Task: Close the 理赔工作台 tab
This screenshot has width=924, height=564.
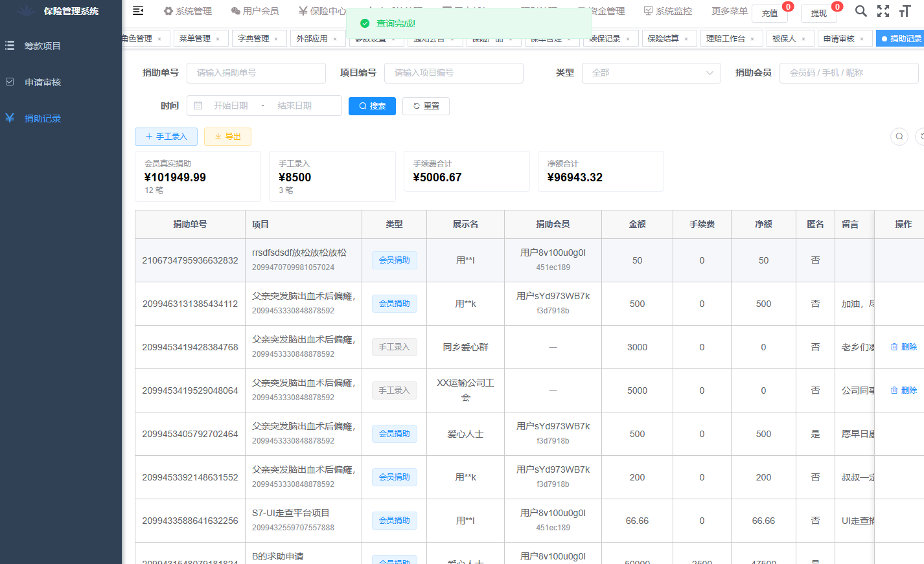Action: tap(752, 39)
